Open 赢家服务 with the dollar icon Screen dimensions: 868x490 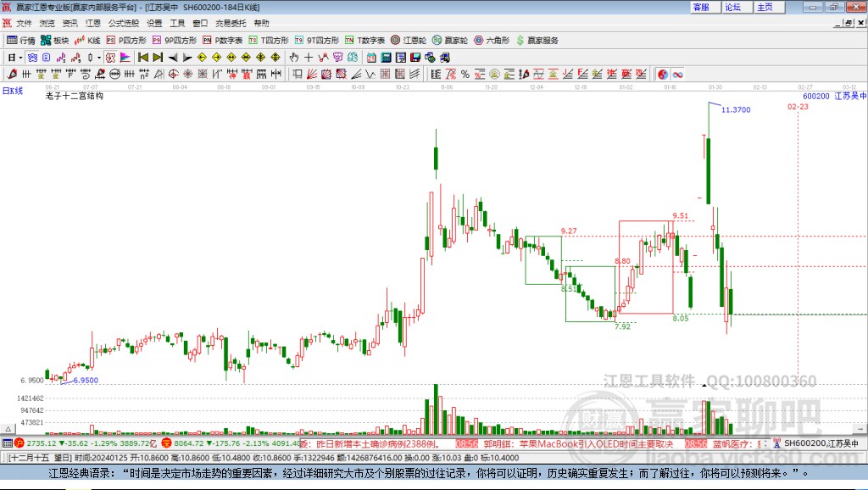coord(537,41)
